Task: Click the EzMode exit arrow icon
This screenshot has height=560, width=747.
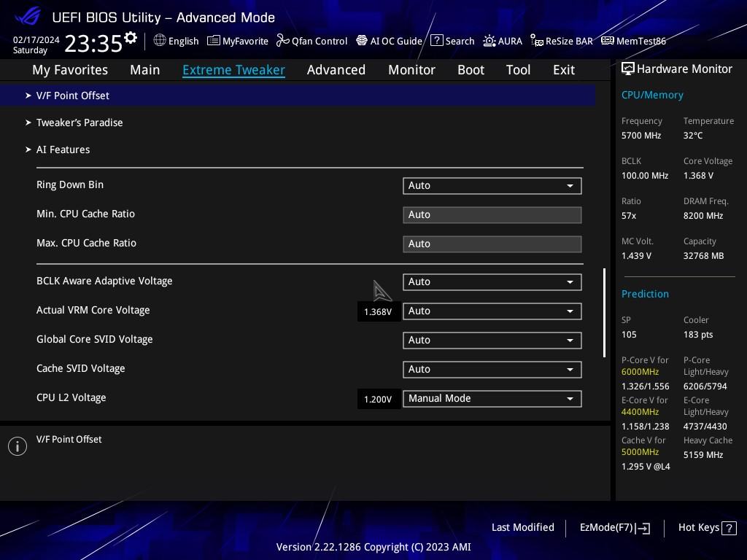Action: pos(643,528)
